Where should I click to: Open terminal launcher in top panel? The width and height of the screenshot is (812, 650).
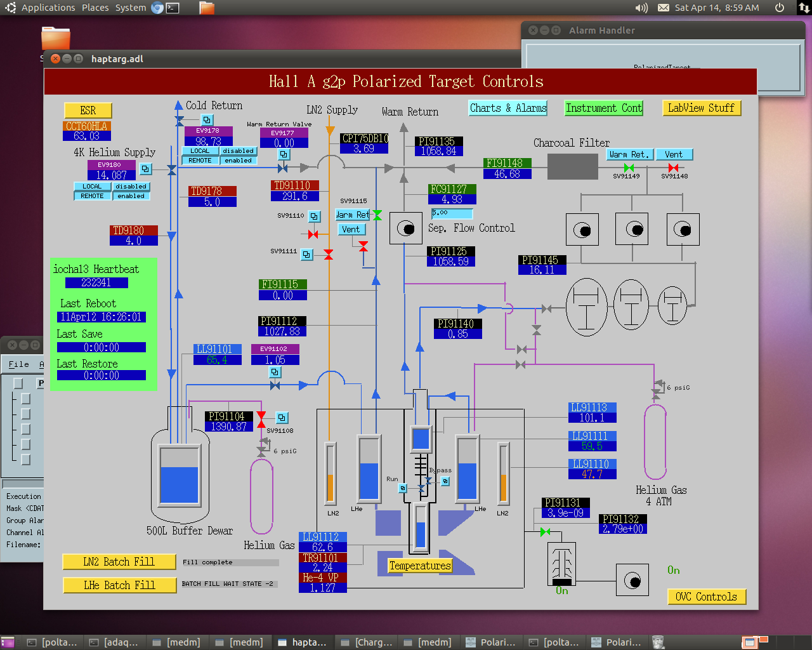point(173,8)
